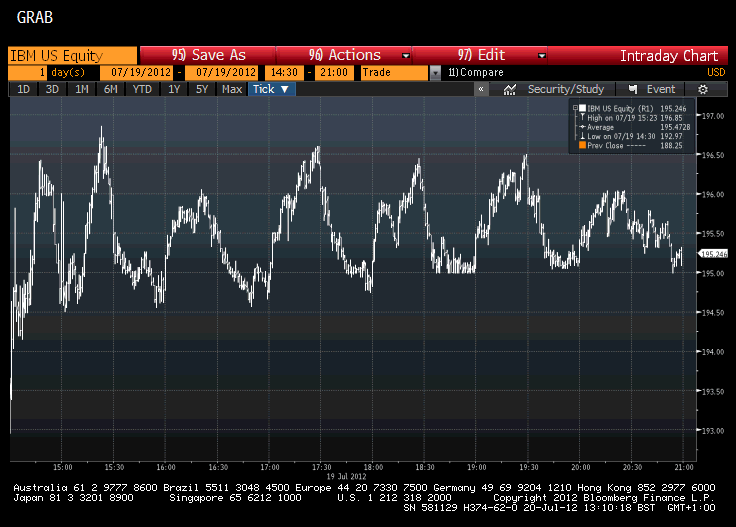This screenshot has height=527, width=736.
Task: Click the Security/Study button label
Action: [566, 89]
